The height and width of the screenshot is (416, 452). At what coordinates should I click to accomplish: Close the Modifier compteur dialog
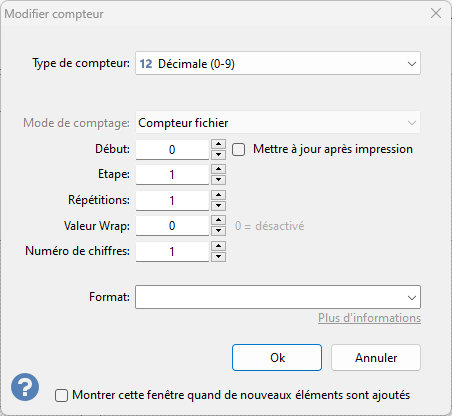(436, 13)
